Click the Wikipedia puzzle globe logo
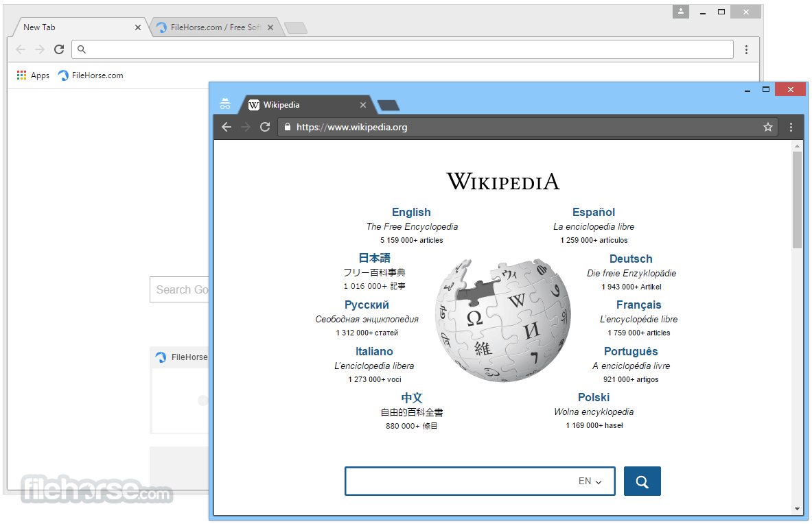The width and height of the screenshot is (812, 524). [503, 321]
